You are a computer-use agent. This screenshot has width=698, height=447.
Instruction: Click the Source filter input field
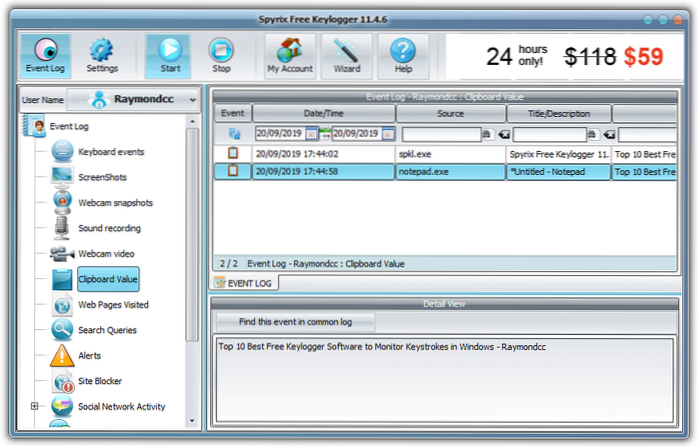pos(441,133)
